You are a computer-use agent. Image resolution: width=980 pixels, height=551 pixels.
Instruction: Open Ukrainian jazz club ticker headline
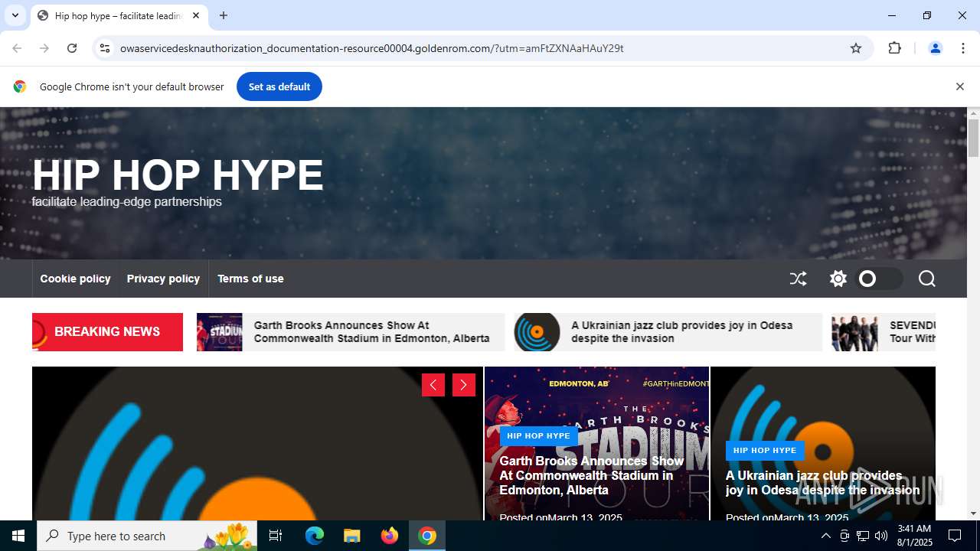click(681, 332)
